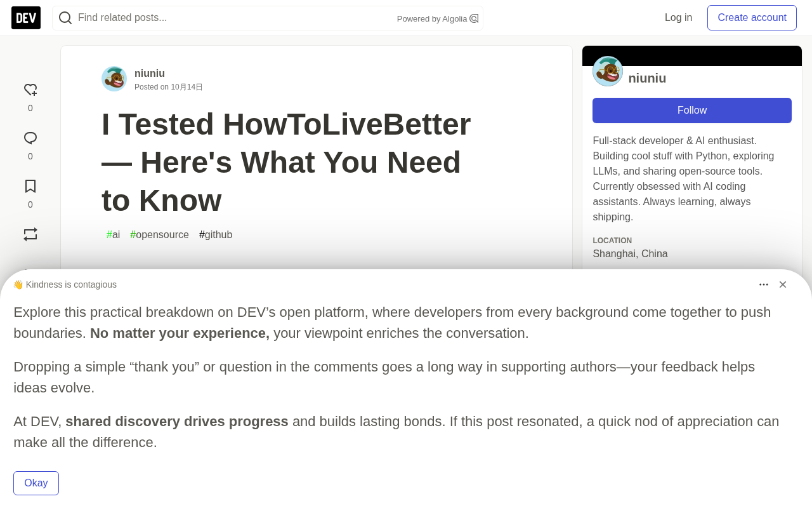The image size is (812, 508).
Task: Click the bold No matter your experience
Action: (180, 333)
